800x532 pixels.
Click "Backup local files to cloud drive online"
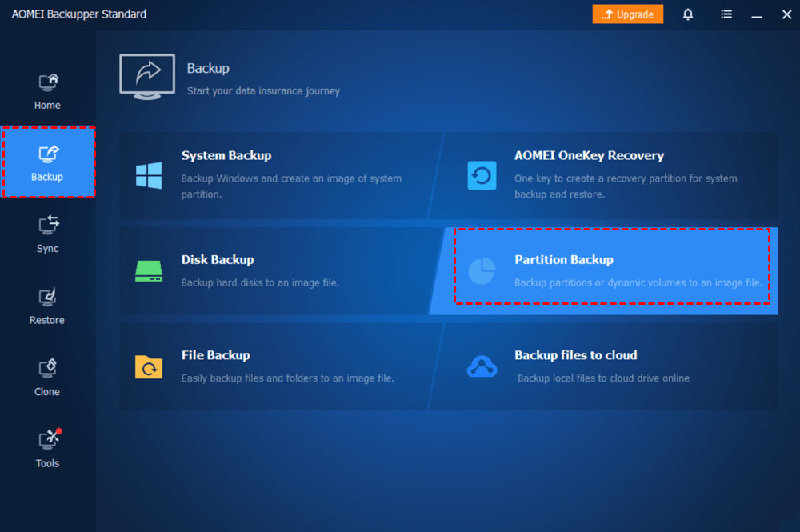point(603,378)
